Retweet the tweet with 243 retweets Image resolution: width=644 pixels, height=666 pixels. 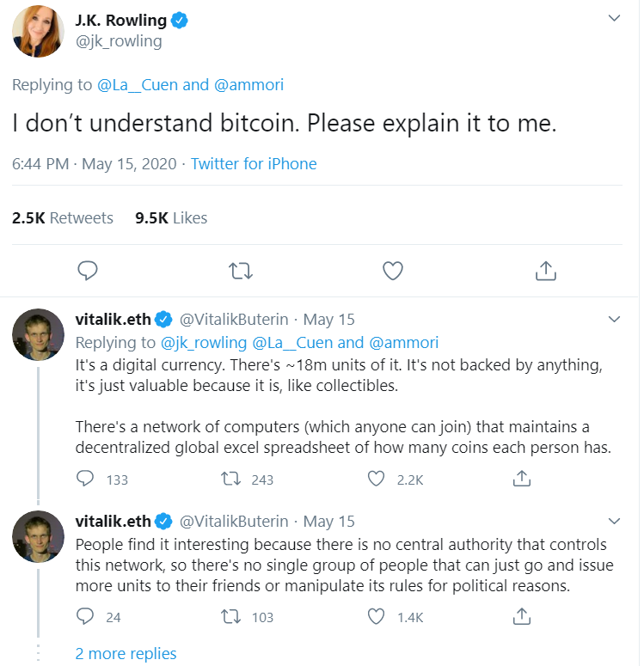231,479
